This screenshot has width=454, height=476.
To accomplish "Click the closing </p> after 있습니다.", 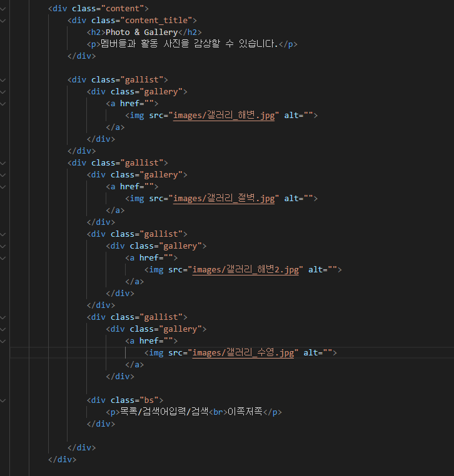I will [x=288, y=44].
